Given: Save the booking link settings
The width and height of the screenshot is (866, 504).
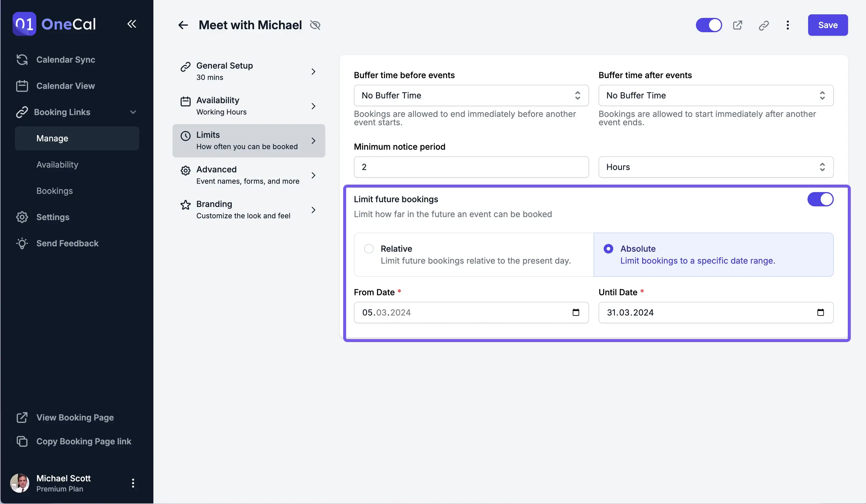Looking at the screenshot, I should pyautogui.click(x=828, y=25).
